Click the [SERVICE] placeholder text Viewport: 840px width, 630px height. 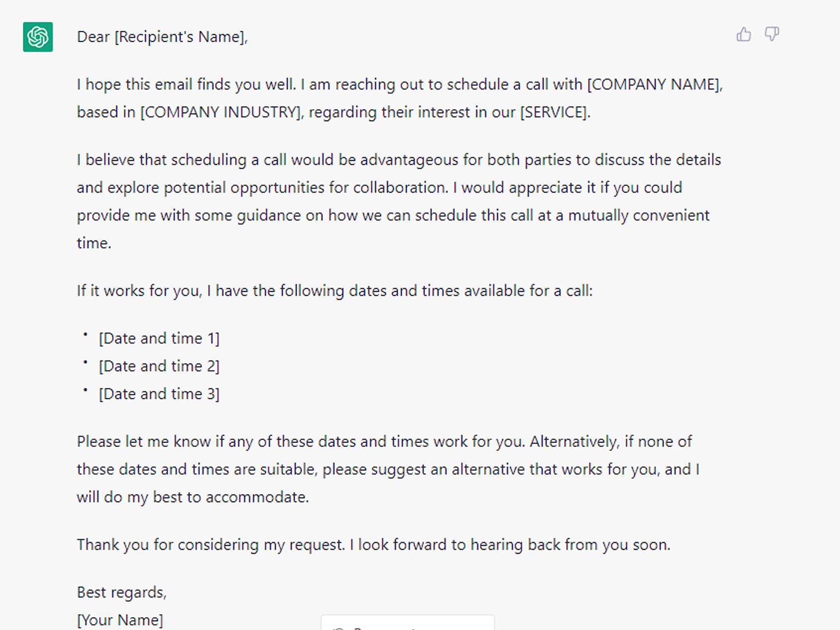(554, 112)
